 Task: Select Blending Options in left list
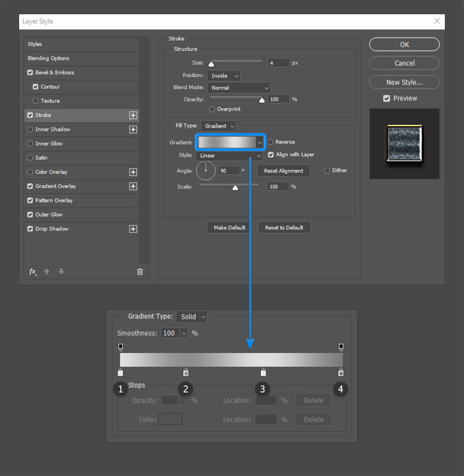click(x=82, y=58)
